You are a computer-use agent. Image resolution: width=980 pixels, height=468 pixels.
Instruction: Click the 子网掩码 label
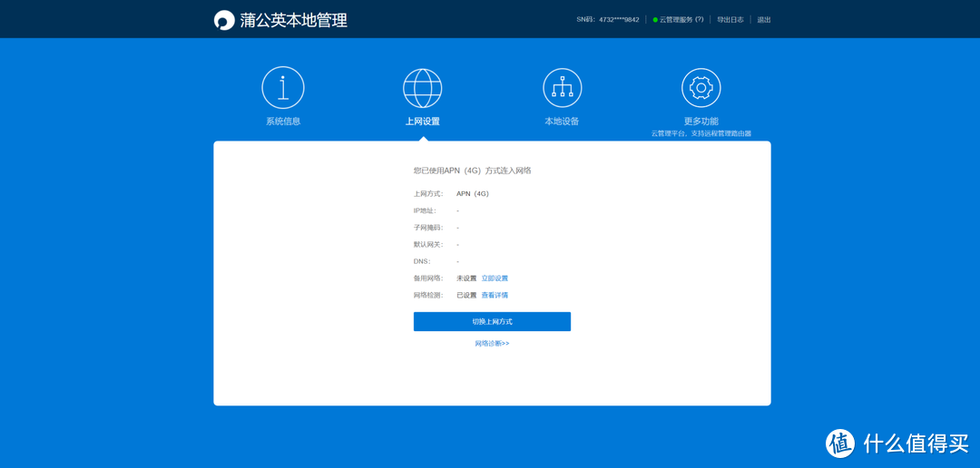tap(428, 228)
